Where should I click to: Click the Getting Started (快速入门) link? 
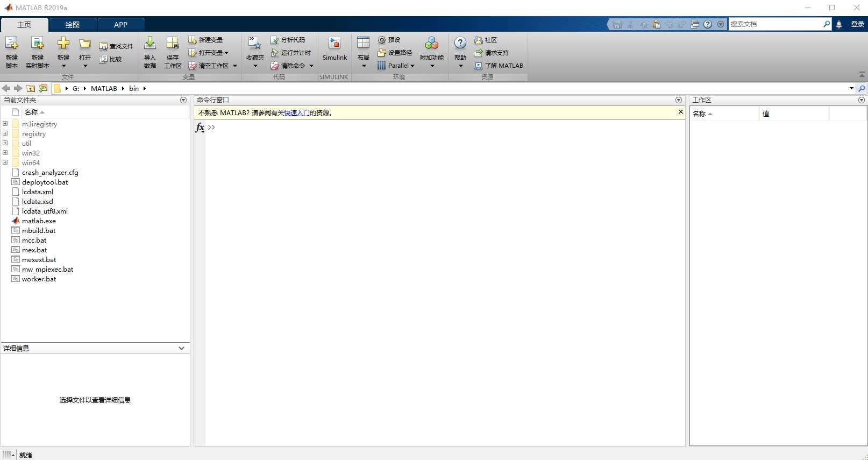[x=297, y=113]
